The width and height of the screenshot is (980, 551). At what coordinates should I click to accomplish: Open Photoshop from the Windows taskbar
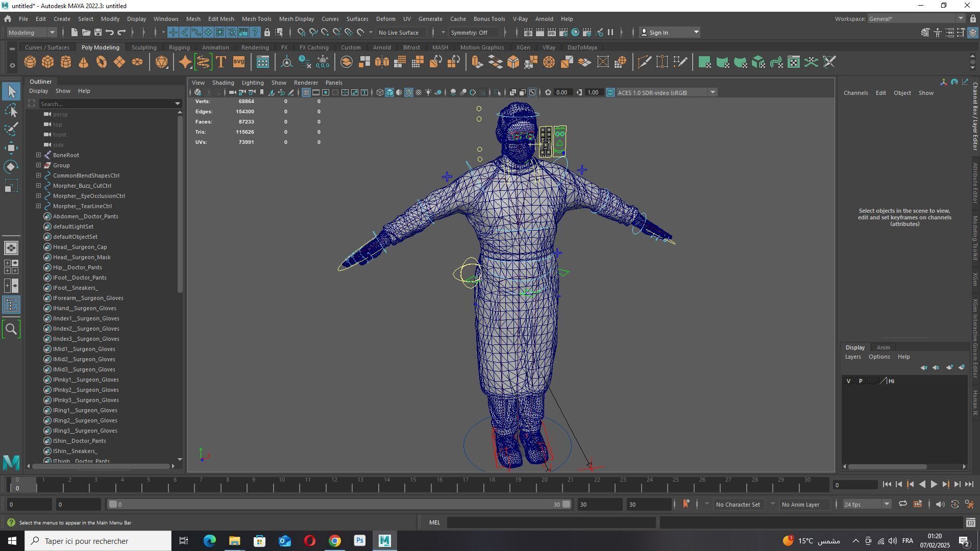pos(360,541)
